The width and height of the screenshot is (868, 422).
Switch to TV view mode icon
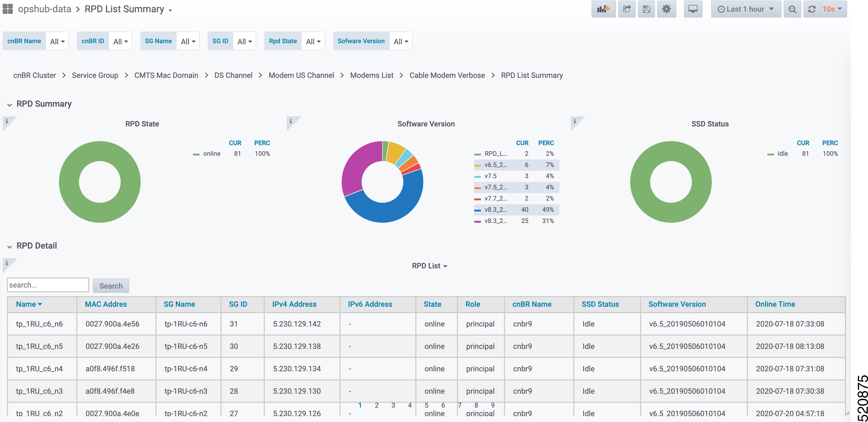click(693, 9)
